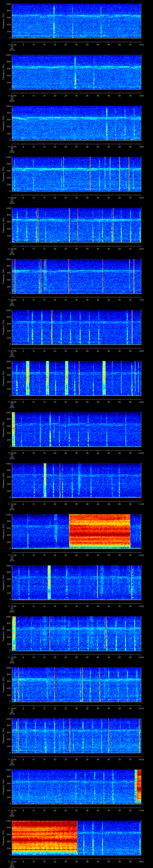Viewport: 153px width, 868px height.
Task: Click the 'Frequency (Hz)' axis label of the 11:17:00 panel
Action: (3, 838)
